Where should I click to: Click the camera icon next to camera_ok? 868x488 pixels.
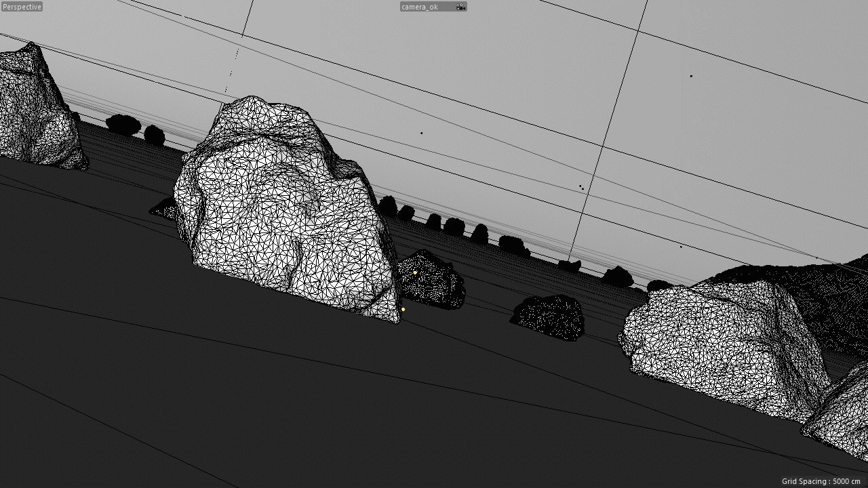tap(460, 7)
